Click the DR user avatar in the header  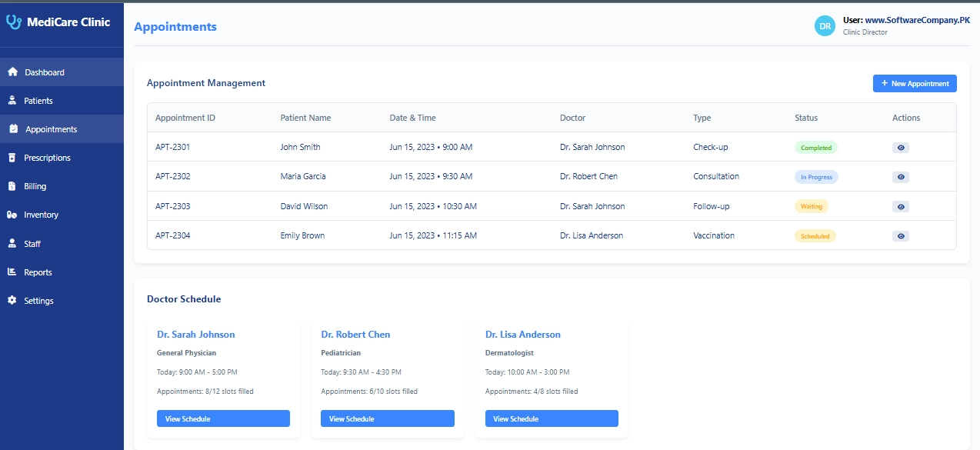825,25
